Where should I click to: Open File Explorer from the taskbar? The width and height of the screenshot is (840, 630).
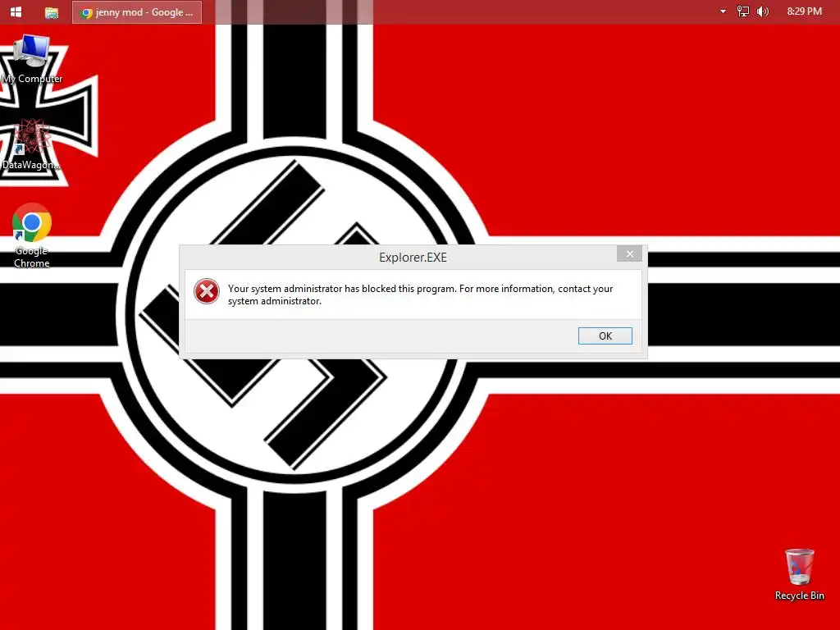52,12
